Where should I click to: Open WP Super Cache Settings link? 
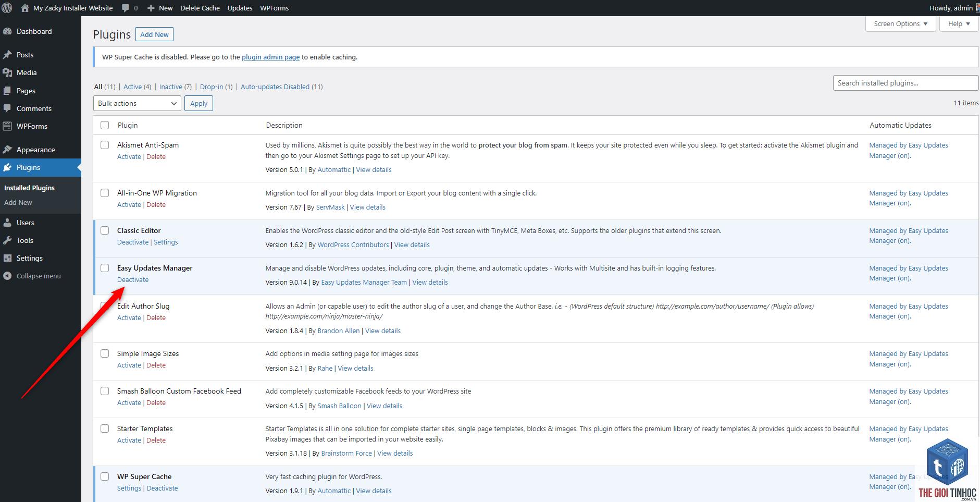[129, 488]
